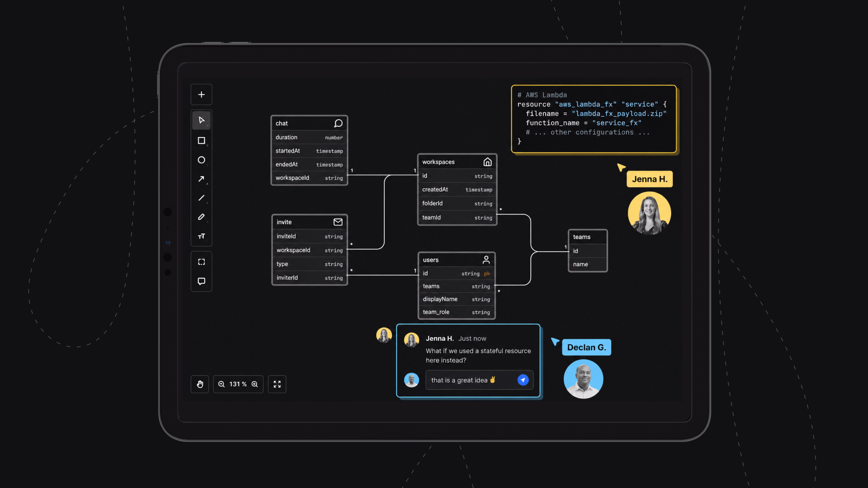Select the folderId row
This screenshot has height=488, width=868.
[x=457, y=203]
